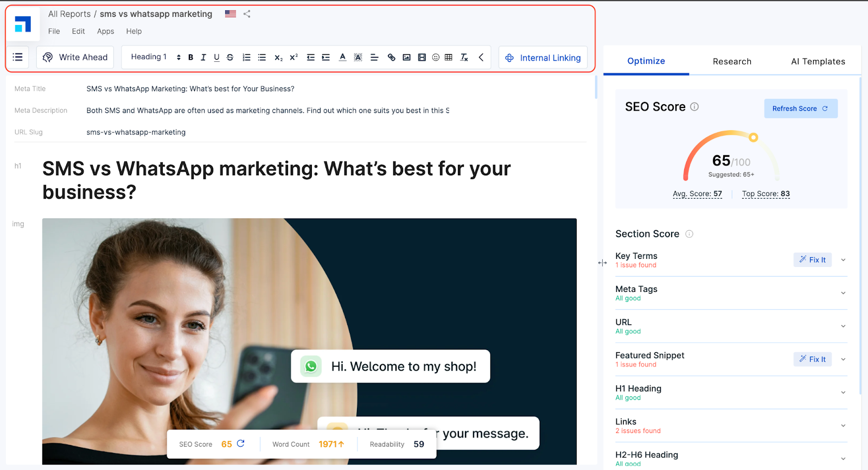
Task: Click the Avg. Score: 57 link
Action: click(697, 194)
